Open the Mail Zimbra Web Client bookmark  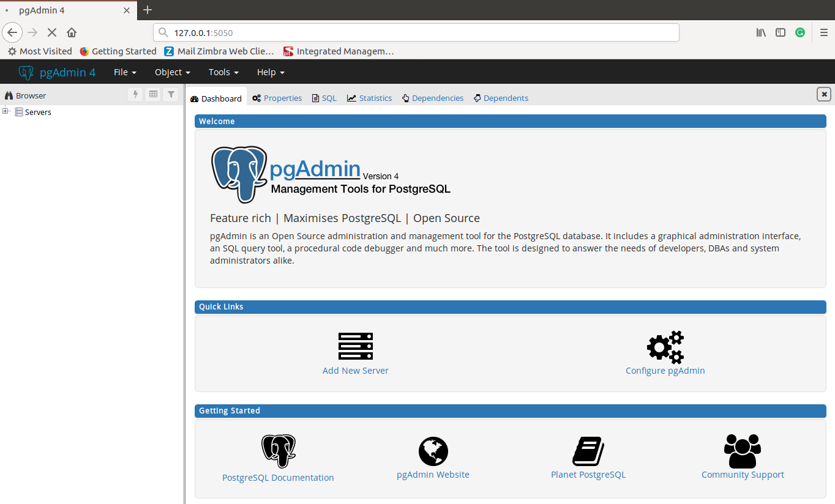coord(219,51)
